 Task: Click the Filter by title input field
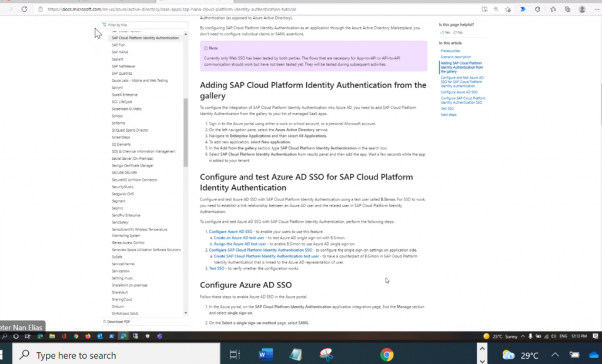click(145, 25)
